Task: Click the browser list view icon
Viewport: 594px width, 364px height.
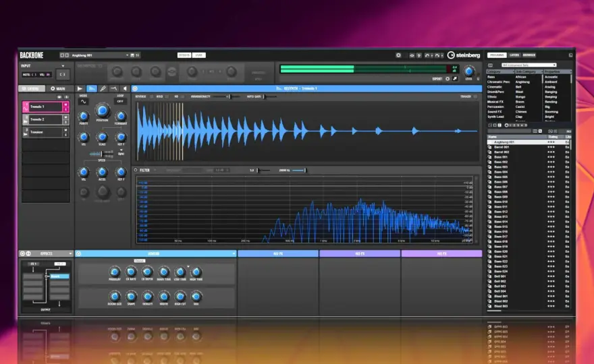Action: 490,65
